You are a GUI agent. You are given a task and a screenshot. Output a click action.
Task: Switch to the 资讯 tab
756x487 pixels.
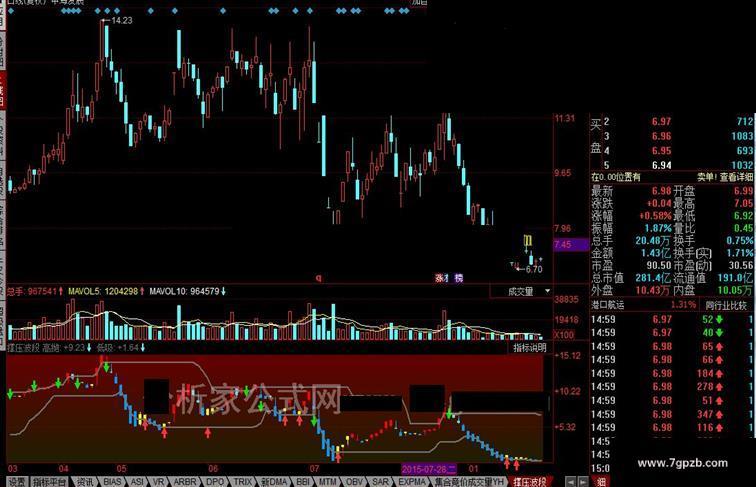[85, 482]
